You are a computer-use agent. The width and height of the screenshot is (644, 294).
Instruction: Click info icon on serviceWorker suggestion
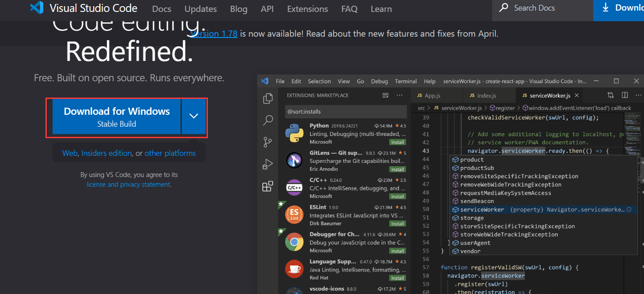pos(629,210)
